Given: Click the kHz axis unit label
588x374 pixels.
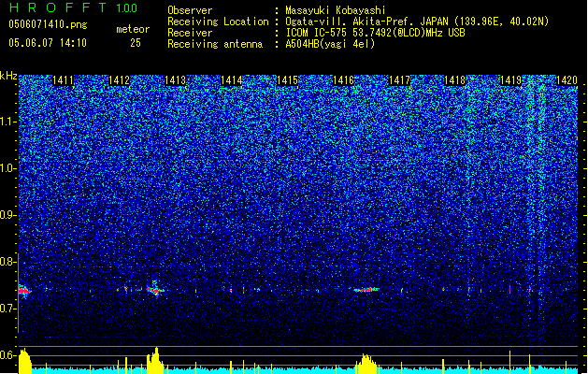Looking at the screenshot, I should [8, 76].
